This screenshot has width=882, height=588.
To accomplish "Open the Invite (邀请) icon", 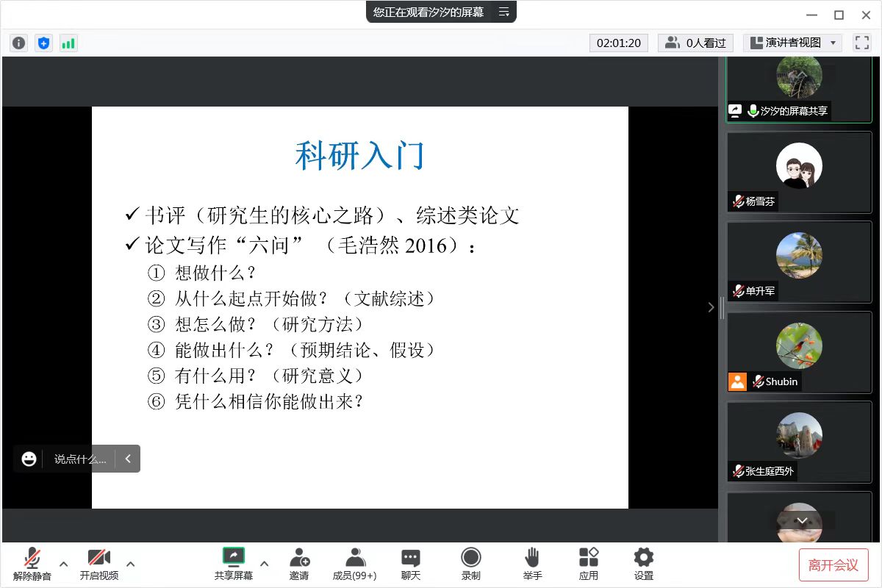I will [x=299, y=564].
